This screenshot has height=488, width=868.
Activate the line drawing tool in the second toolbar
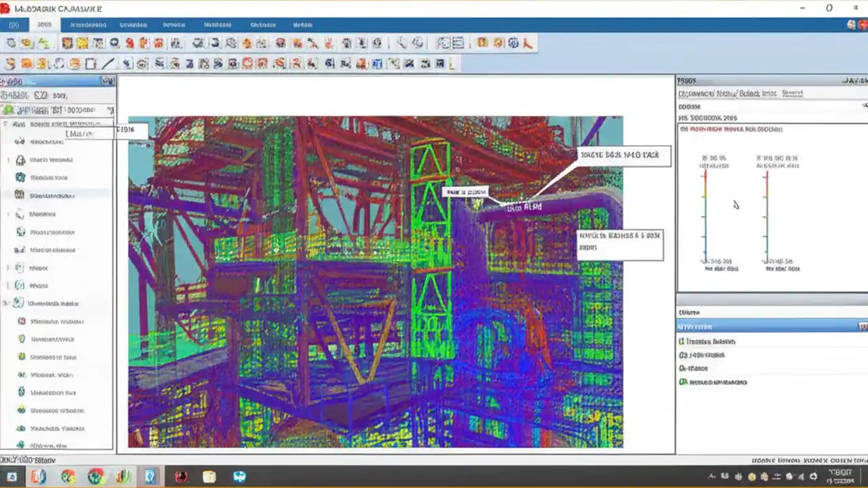point(107,64)
